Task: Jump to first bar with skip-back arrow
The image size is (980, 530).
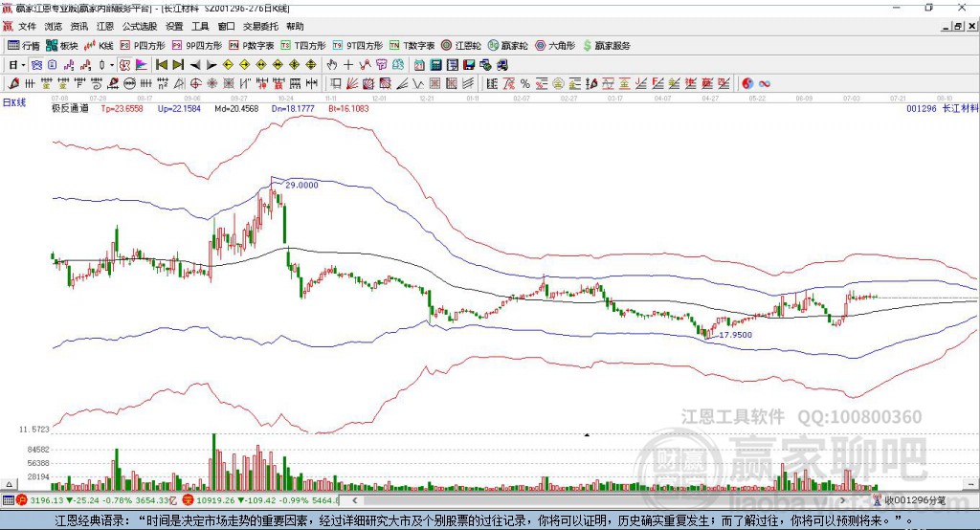Action: [x=161, y=65]
